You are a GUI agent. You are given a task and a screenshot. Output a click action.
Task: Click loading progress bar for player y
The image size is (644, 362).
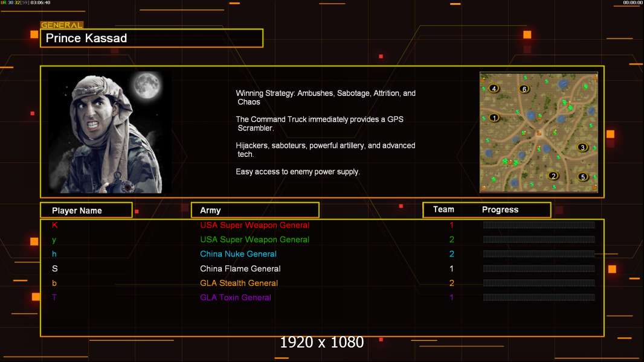[539, 239]
